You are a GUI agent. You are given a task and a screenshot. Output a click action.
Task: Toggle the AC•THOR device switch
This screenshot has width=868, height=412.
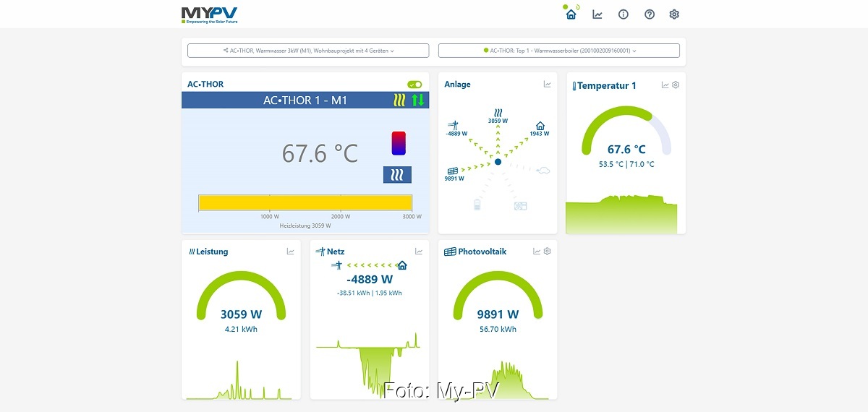[414, 85]
